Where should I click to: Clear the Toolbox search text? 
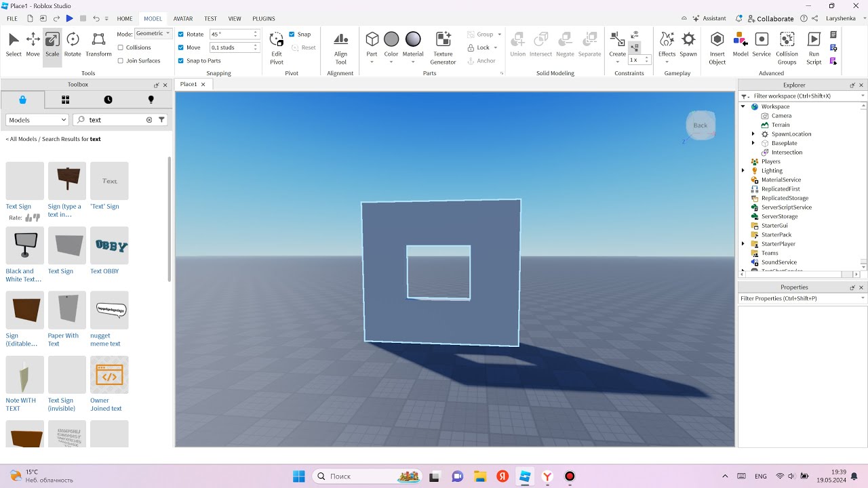(x=149, y=120)
